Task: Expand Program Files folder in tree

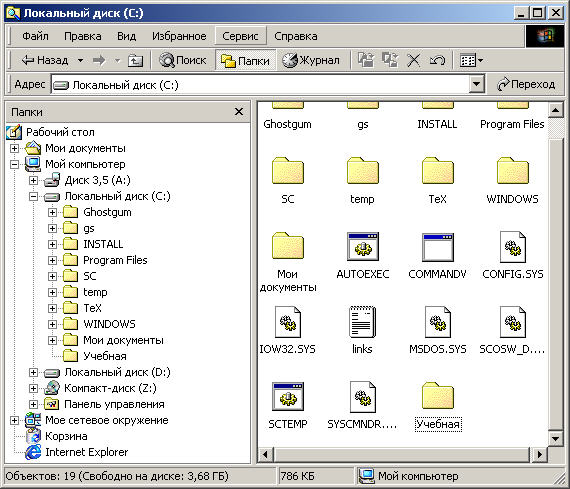Action: [x=52, y=260]
